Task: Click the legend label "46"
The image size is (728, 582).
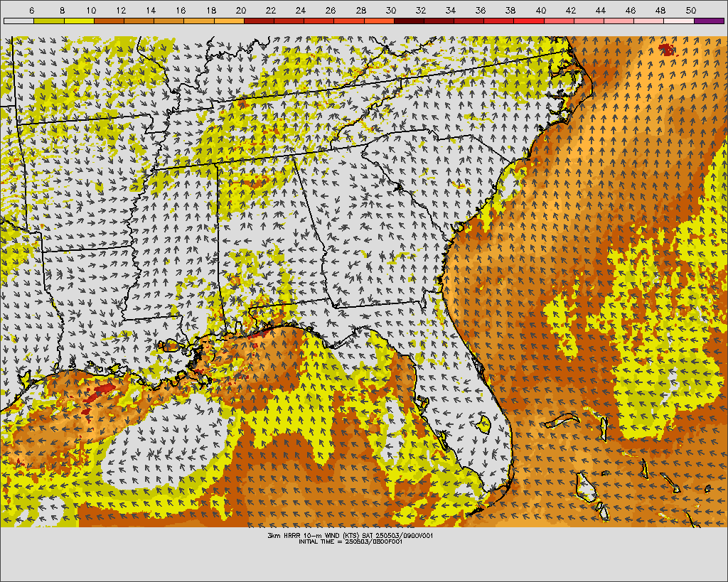Action: [x=631, y=10]
